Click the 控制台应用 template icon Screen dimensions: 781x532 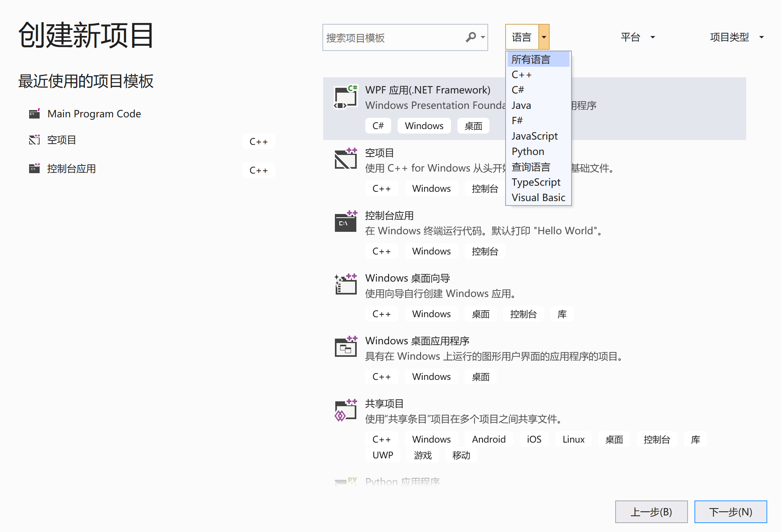point(346,222)
